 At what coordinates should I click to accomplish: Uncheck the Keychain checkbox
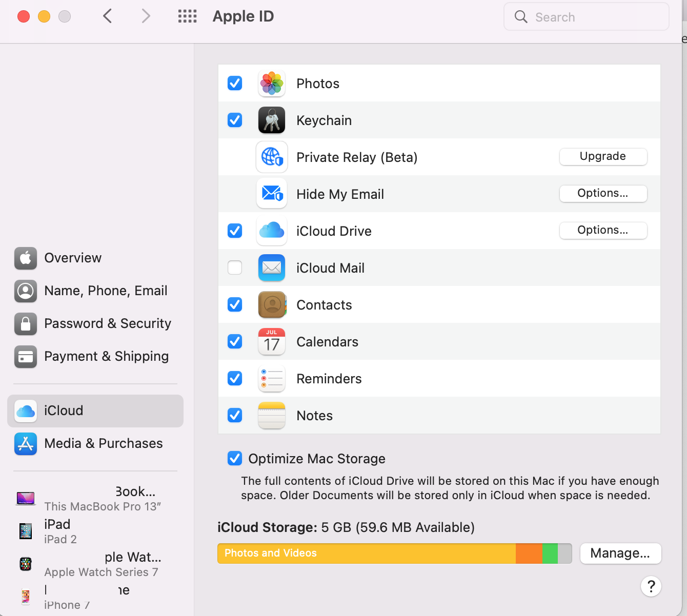[235, 120]
